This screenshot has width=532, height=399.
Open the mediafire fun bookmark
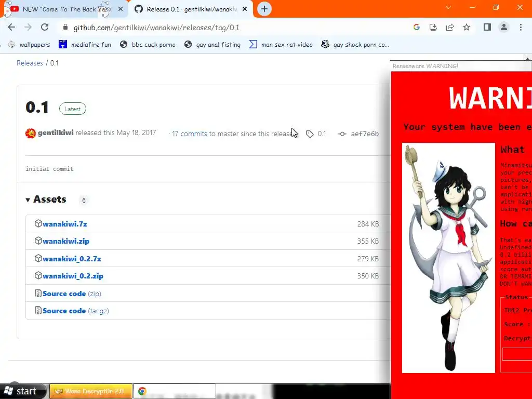point(85,45)
